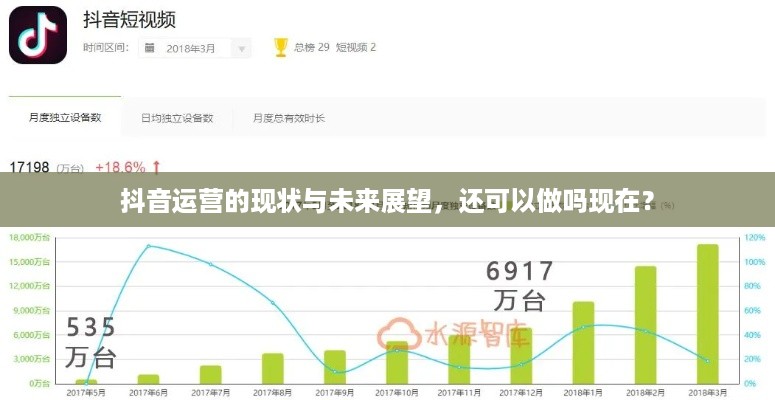Click the gold trophy ranking icon
775x400 pixels.
tap(281, 48)
